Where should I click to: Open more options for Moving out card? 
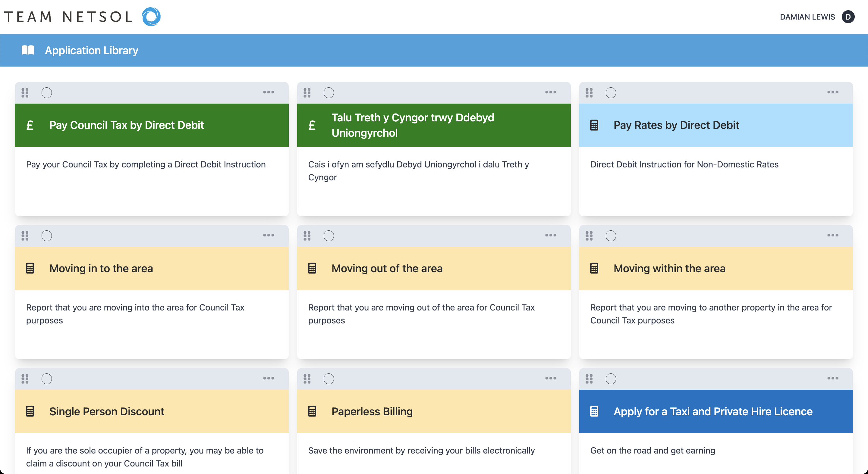551,235
